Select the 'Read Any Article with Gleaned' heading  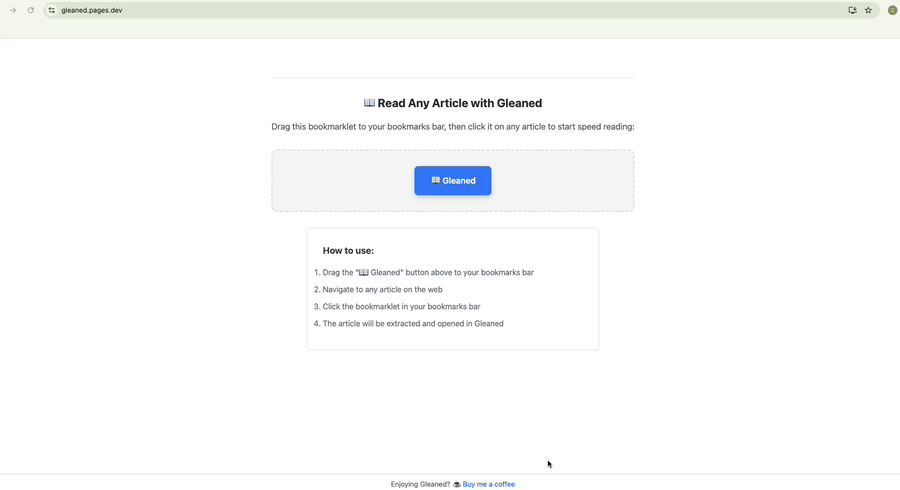(x=460, y=103)
